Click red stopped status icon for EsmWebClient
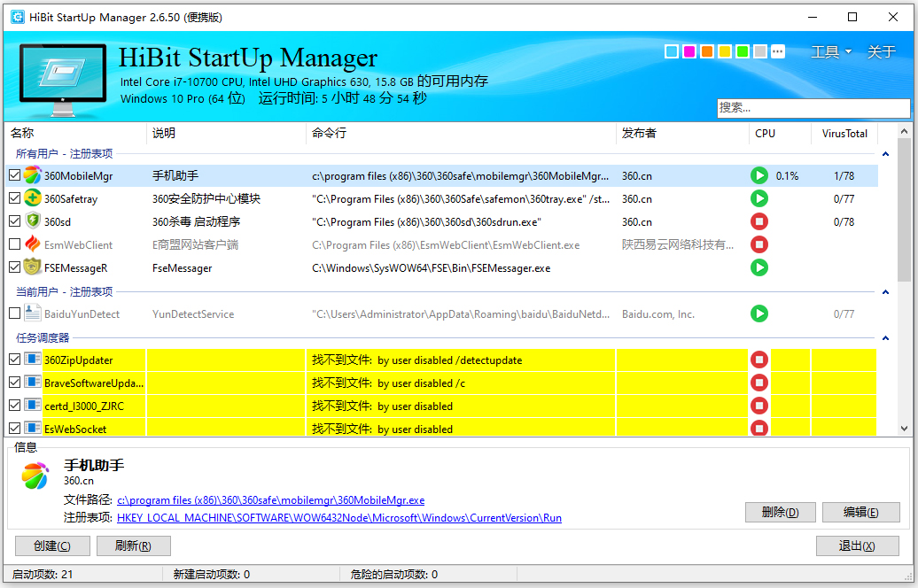 click(x=759, y=244)
